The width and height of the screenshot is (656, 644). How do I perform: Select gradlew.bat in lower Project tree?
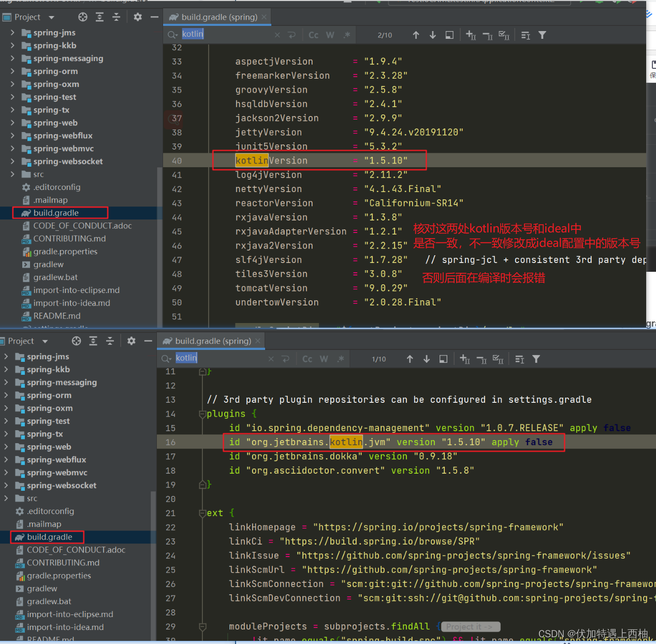pyautogui.click(x=49, y=602)
